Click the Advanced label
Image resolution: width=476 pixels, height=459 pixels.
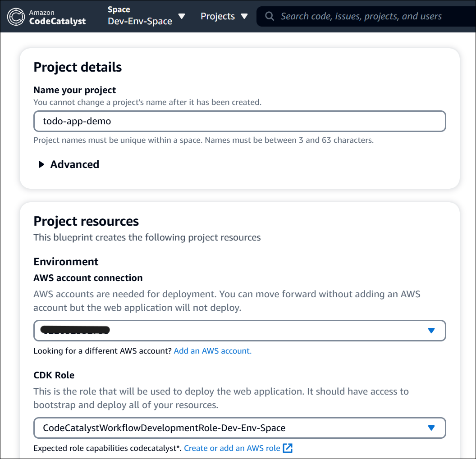tap(75, 164)
